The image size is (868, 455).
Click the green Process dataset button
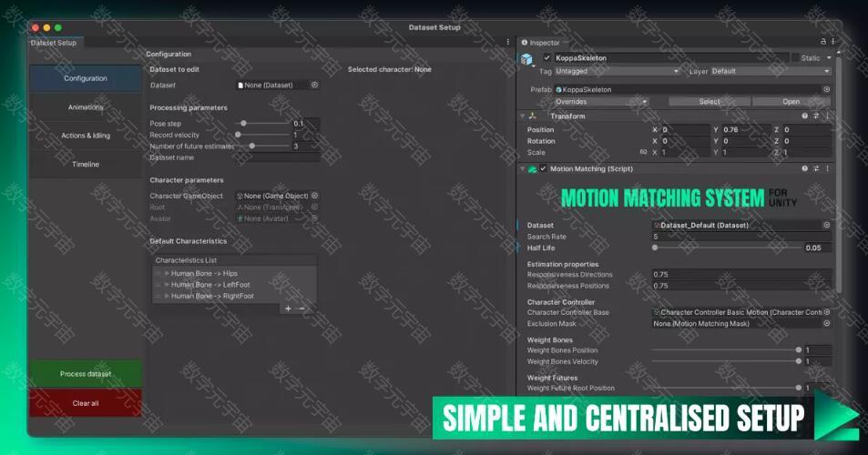point(86,374)
